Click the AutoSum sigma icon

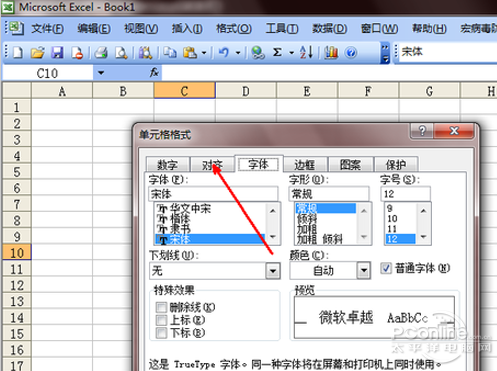coord(277,52)
